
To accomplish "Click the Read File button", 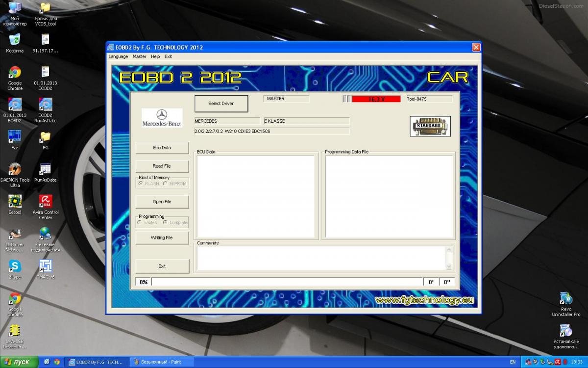I will pos(162,166).
